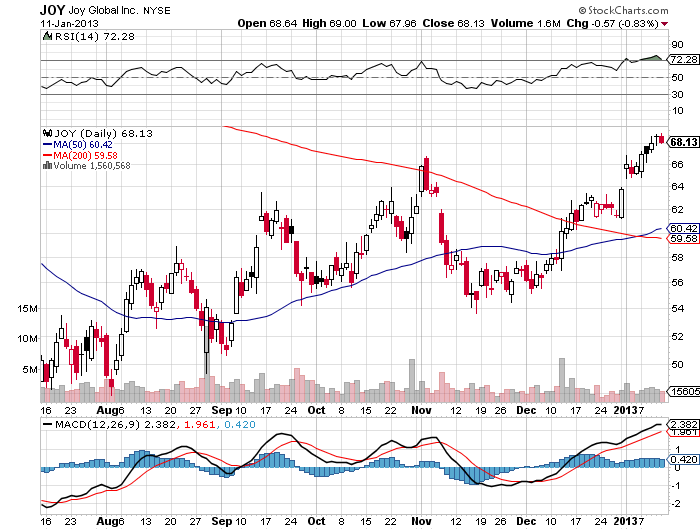Click the Nov label under the MACD panel

[x=421, y=521]
